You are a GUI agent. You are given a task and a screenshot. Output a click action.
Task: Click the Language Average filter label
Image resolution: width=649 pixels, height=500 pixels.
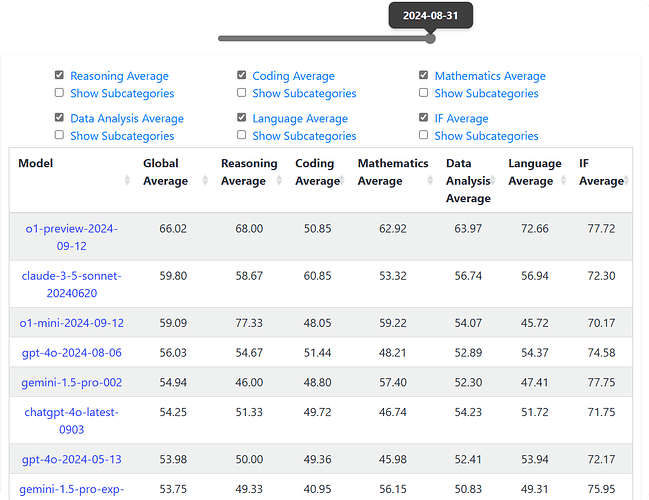[x=300, y=119]
